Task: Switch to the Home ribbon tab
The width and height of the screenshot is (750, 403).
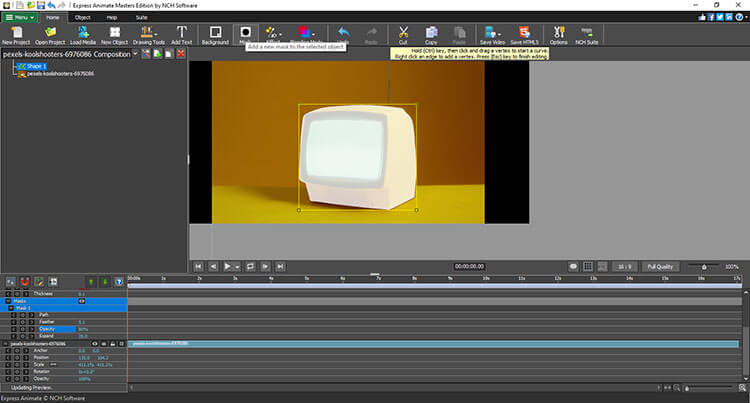Action: [53, 17]
